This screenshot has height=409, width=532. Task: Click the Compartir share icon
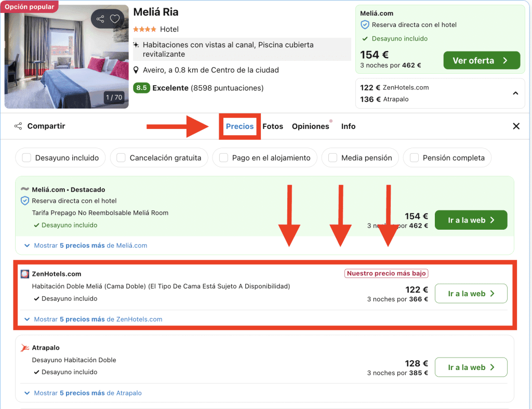click(18, 126)
